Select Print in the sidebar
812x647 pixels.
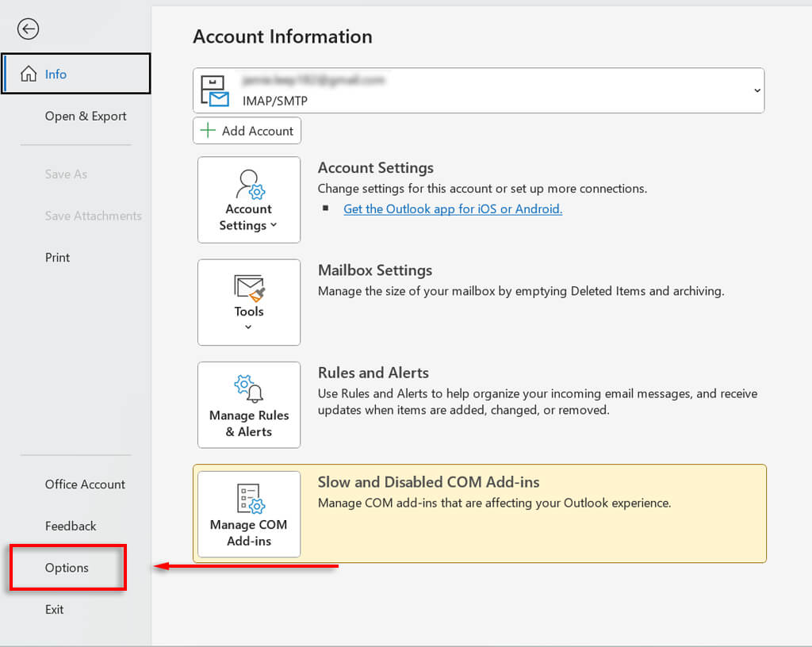point(58,258)
